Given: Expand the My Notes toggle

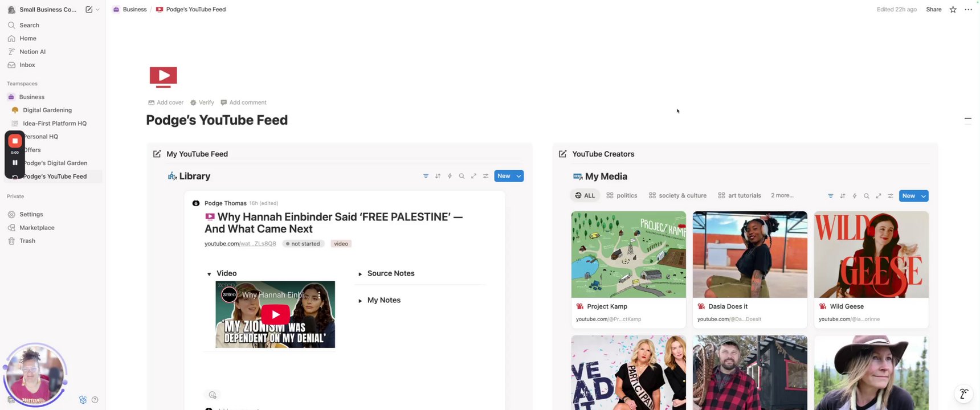Looking at the screenshot, I should (x=360, y=301).
